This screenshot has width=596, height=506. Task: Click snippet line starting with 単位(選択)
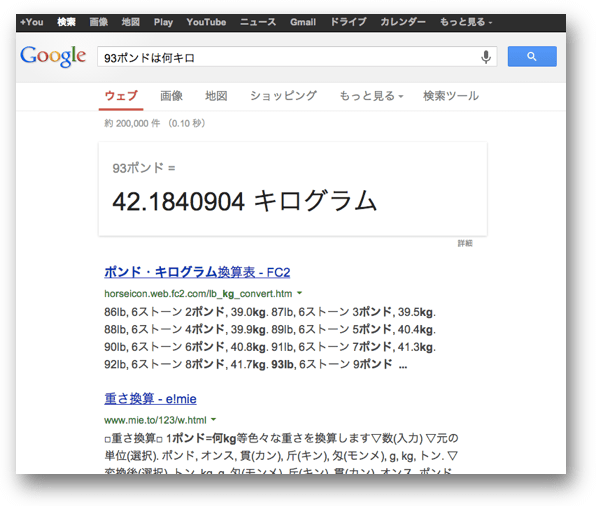281,456
